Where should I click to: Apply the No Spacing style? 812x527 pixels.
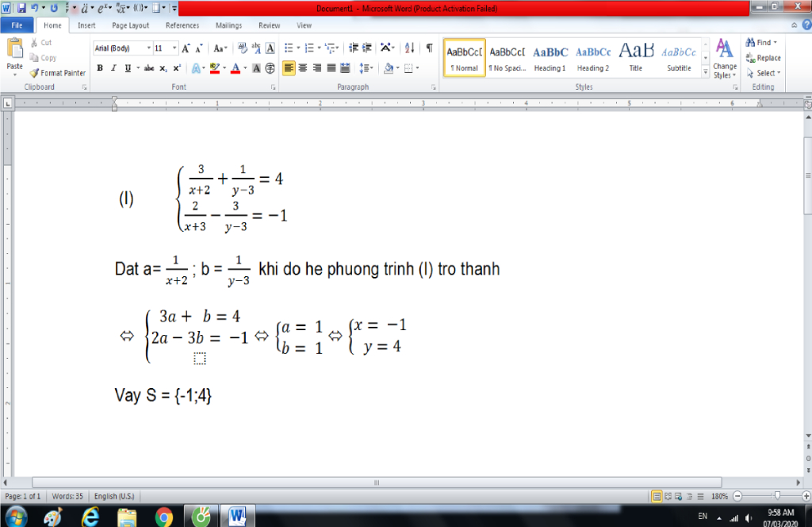coord(507,58)
